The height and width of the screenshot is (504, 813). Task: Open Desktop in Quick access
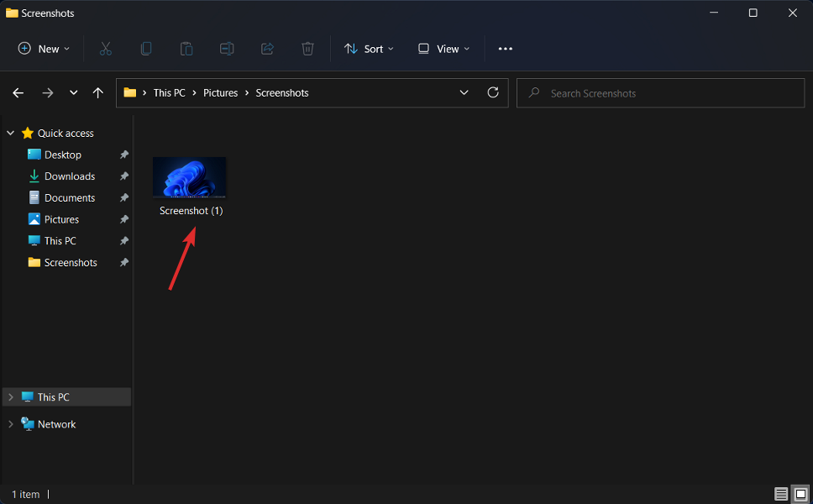pyautogui.click(x=63, y=155)
